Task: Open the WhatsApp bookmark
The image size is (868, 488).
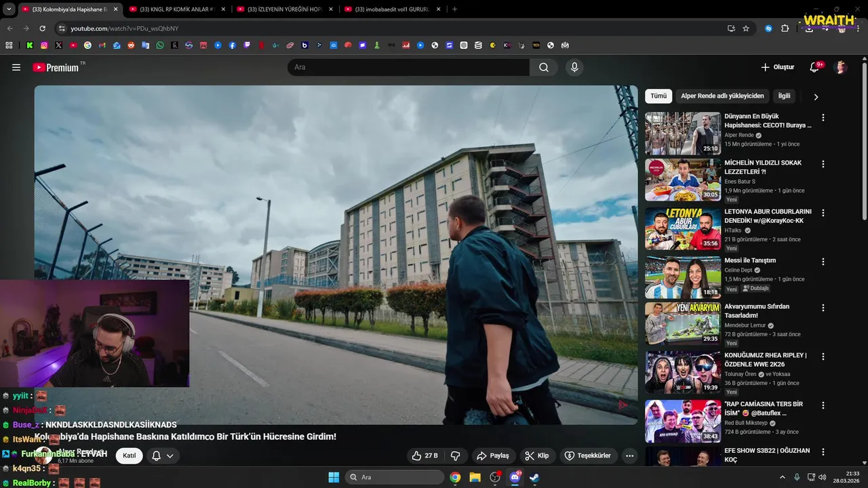Action: 160,45
